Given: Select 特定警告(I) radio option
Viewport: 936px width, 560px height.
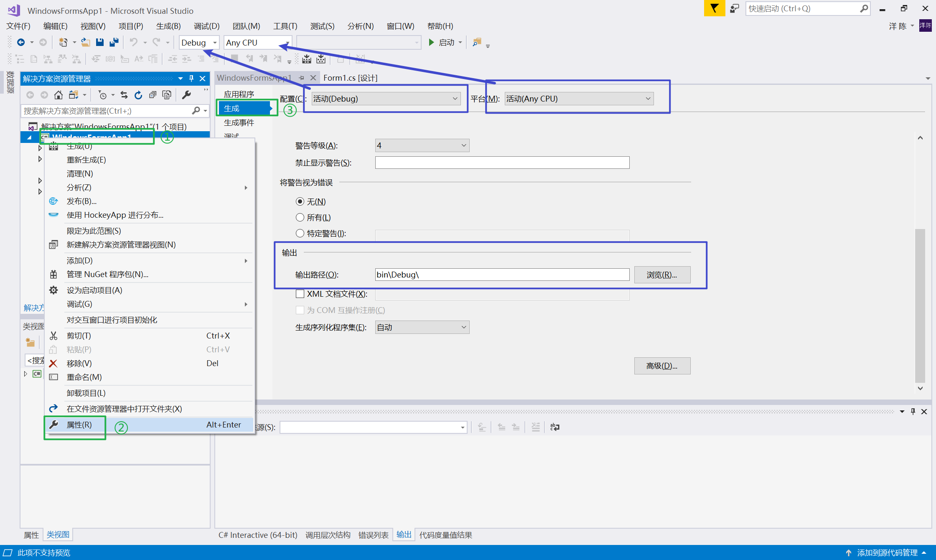Looking at the screenshot, I should 300,233.
